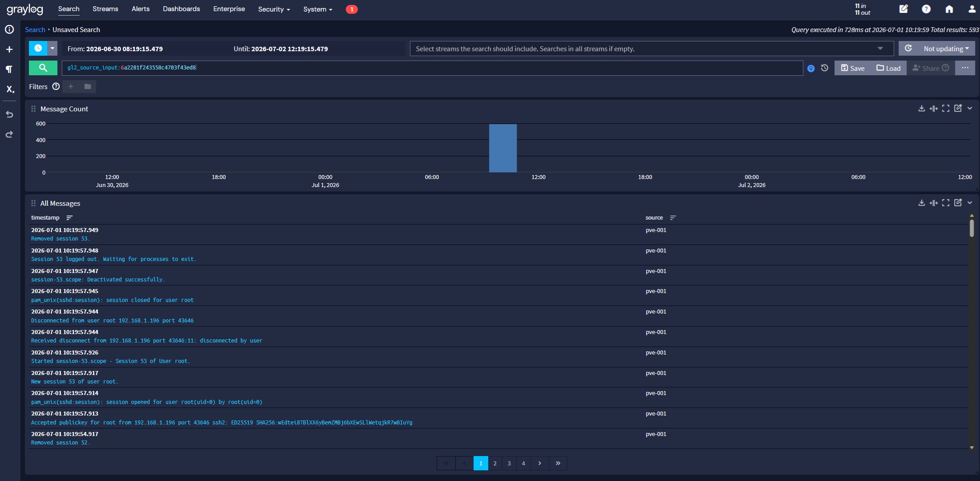This screenshot has width=980, height=481.
Task: Focus Message Count widget to fullscreen
Action: (946, 109)
